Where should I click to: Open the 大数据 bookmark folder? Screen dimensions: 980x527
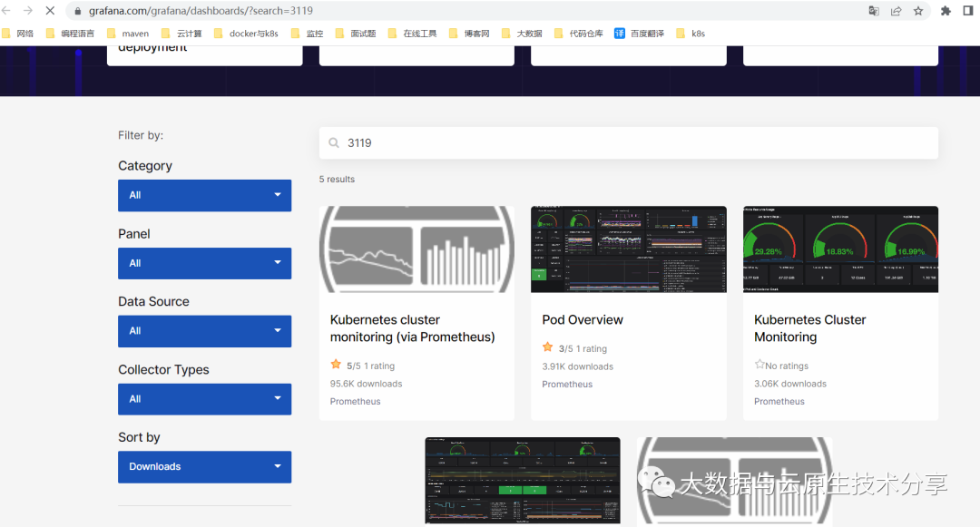[x=522, y=34]
